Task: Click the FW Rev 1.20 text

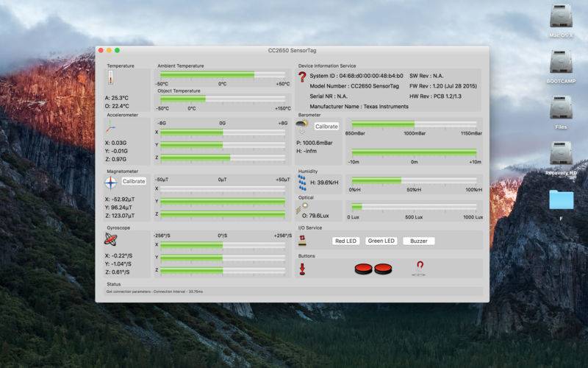Action: click(443, 86)
